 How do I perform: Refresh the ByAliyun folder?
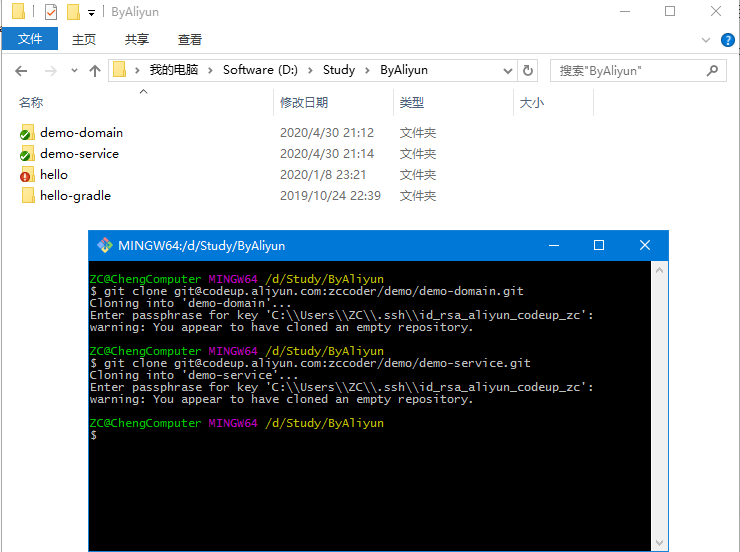[528, 71]
